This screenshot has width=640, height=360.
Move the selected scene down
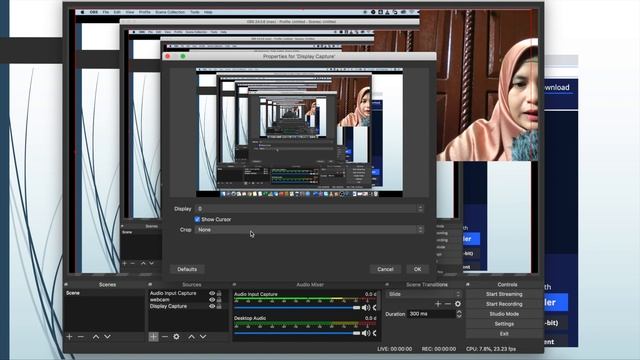click(107, 337)
